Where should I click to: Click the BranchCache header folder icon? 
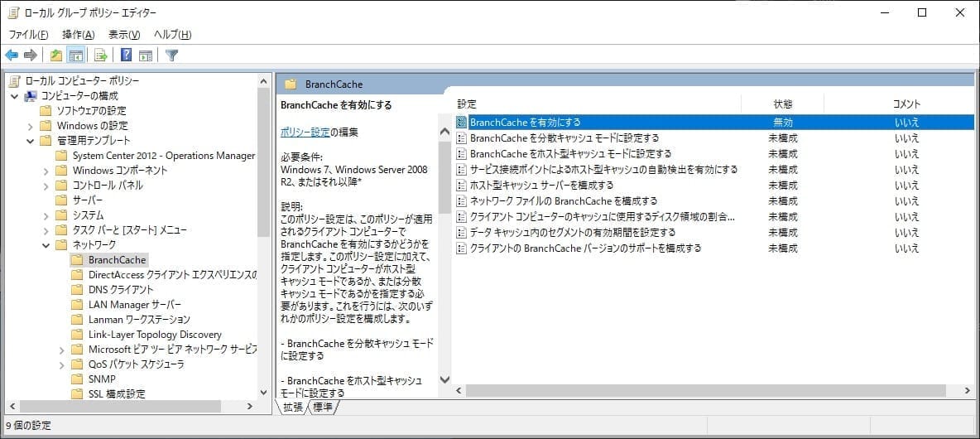coord(290,84)
